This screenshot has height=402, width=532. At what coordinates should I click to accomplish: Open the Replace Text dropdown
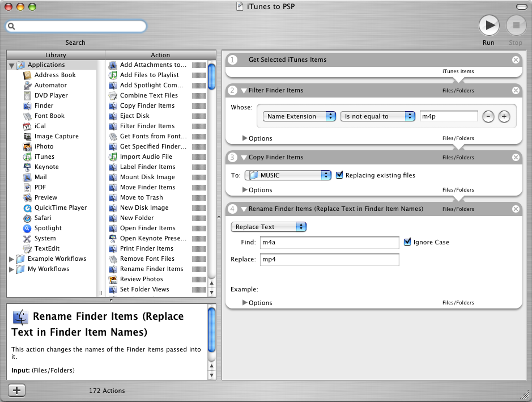point(269,227)
